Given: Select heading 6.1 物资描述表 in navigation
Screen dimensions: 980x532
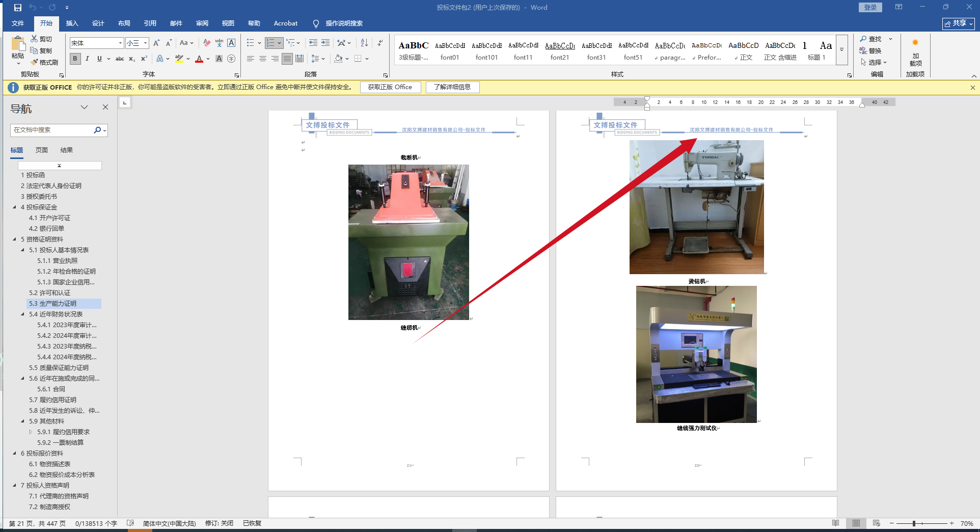Looking at the screenshot, I should point(50,464).
